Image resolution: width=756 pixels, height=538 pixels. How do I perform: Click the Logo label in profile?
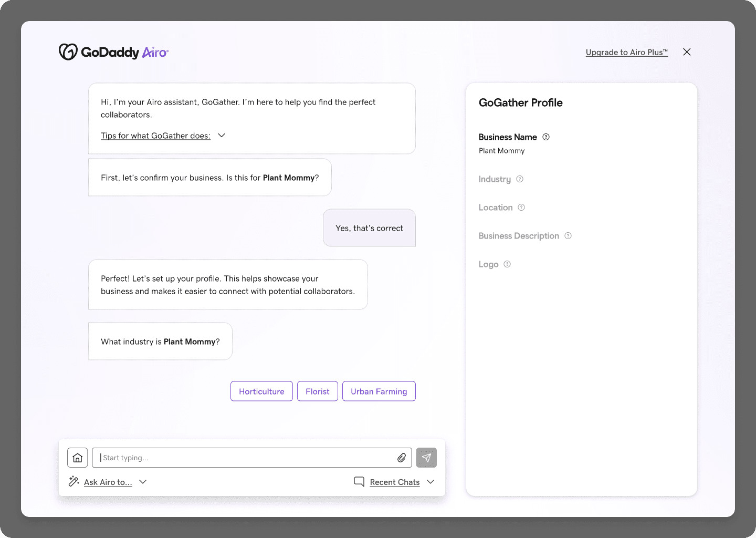point(488,264)
